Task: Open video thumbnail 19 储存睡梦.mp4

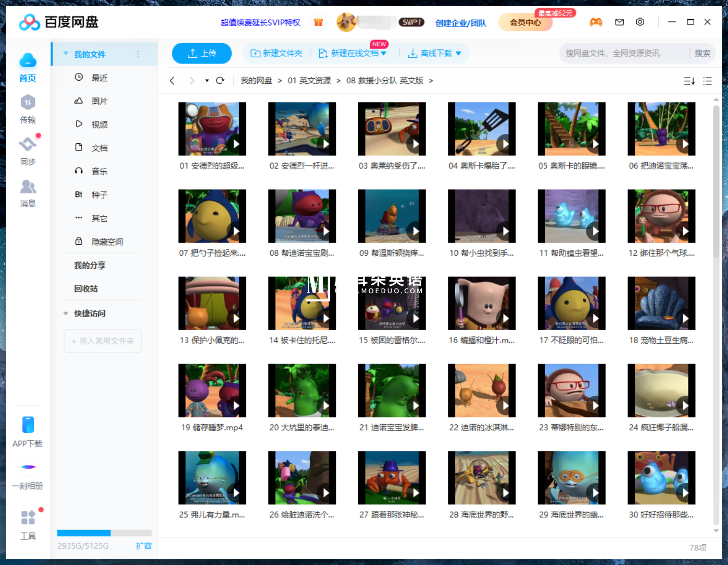Action: pos(212,391)
